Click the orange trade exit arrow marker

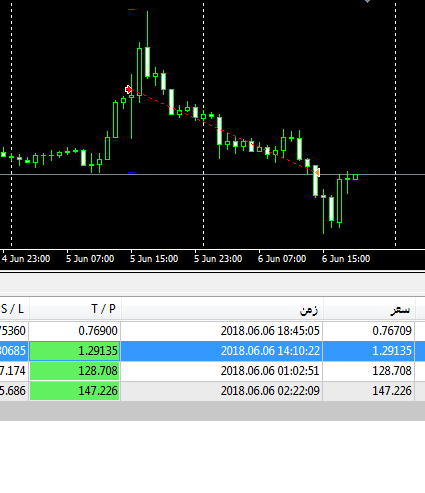(317, 172)
